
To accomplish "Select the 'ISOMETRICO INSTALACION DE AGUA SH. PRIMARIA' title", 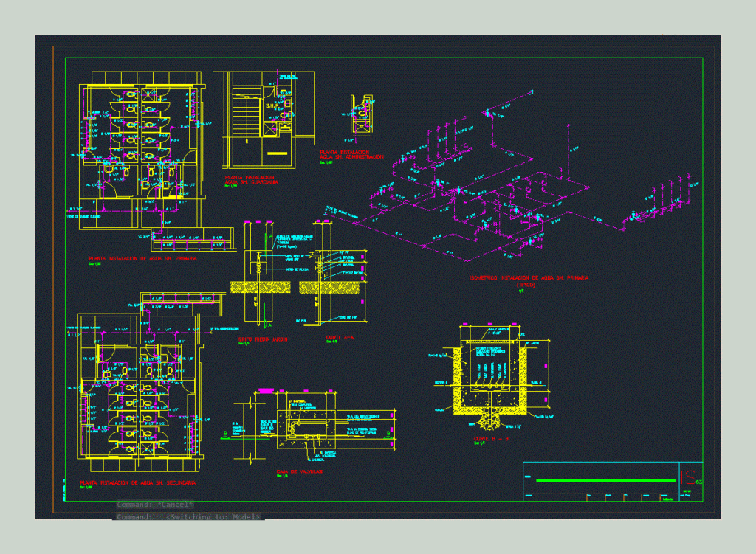I will 529,278.
